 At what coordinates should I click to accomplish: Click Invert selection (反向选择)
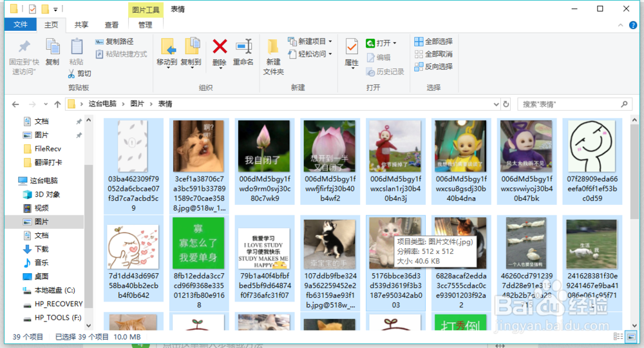coord(433,66)
